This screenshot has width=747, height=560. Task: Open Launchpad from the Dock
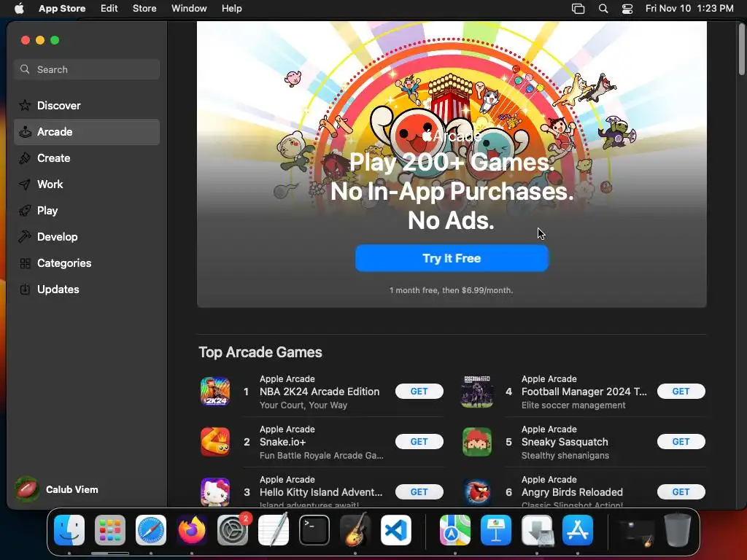pyautogui.click(x=110, y=530)
